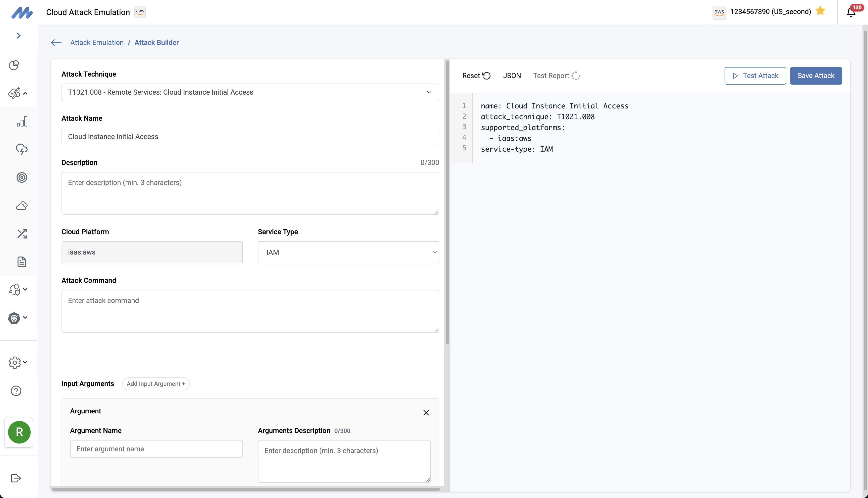Expand the sidebar with the chevron arrow

(19, 36)
